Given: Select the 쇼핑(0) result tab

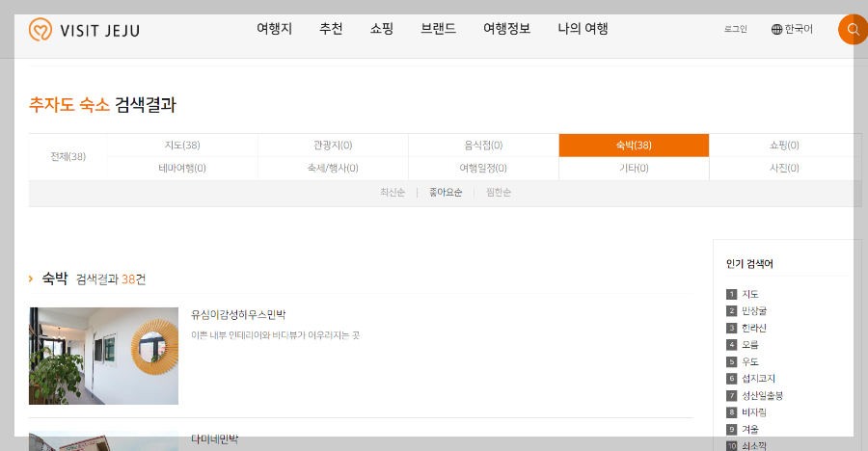Looking at the screenshot, I should coord(784,145).
